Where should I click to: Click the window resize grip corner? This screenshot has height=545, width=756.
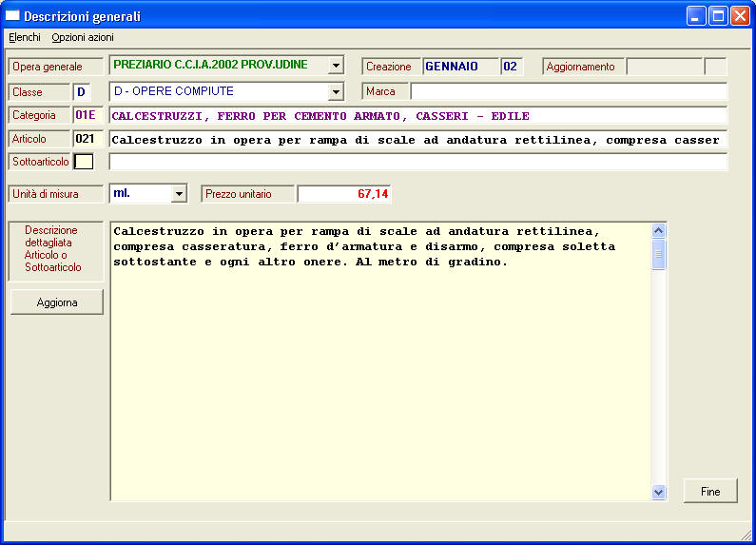[746, 535]
